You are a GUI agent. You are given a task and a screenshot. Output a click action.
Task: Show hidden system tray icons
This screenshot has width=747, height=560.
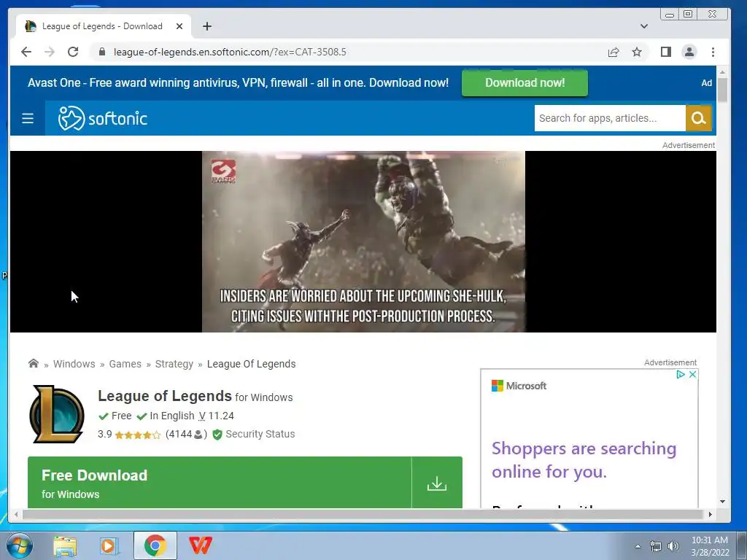638,547
